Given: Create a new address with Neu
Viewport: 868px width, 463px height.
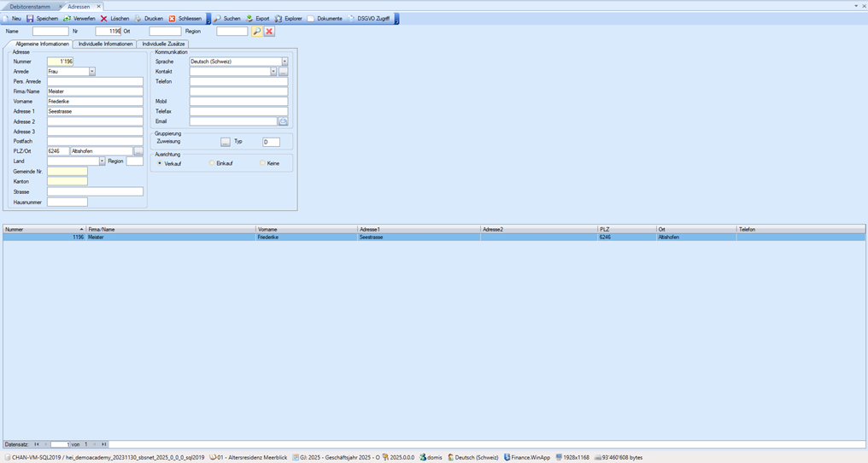Looking at the screenshot, I should coord(12,18).
